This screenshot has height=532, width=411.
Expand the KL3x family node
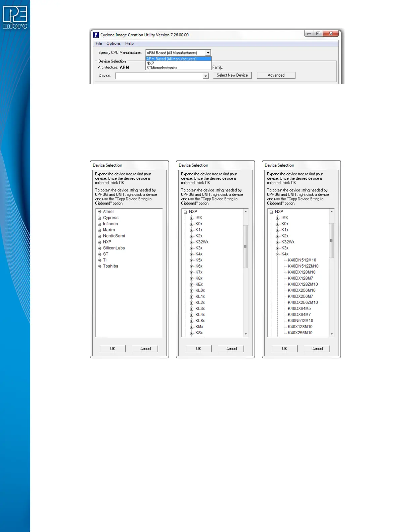[x=192, y=309]
